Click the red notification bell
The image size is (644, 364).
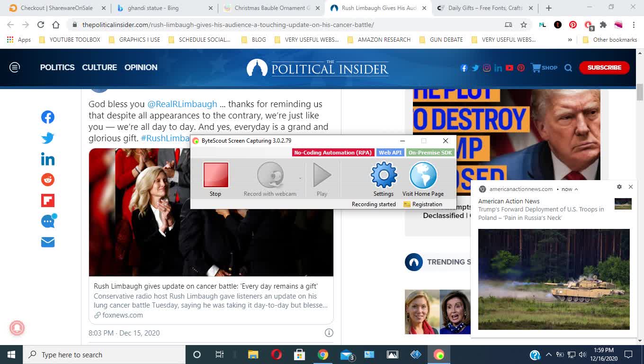point(17,328)
